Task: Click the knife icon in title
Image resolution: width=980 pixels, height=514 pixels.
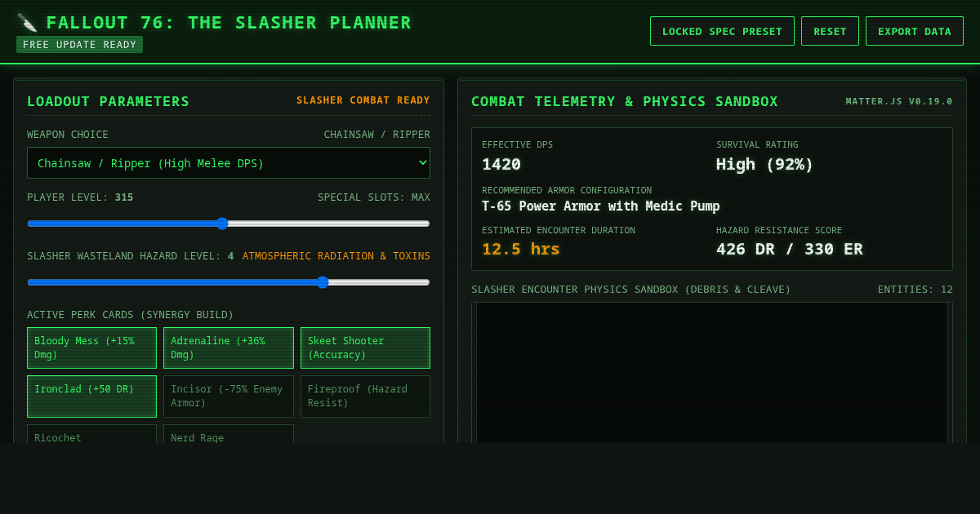Action: (27, 23)
